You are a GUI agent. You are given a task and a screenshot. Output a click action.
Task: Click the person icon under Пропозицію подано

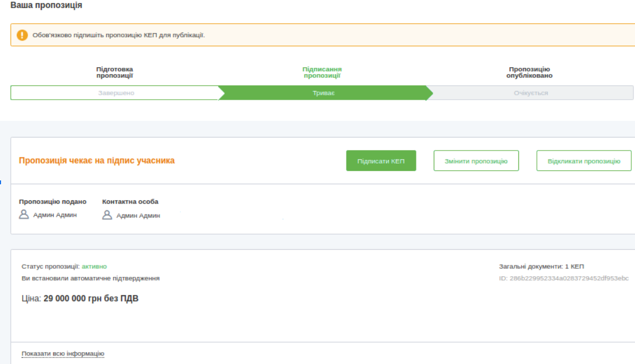click(24, 214)
